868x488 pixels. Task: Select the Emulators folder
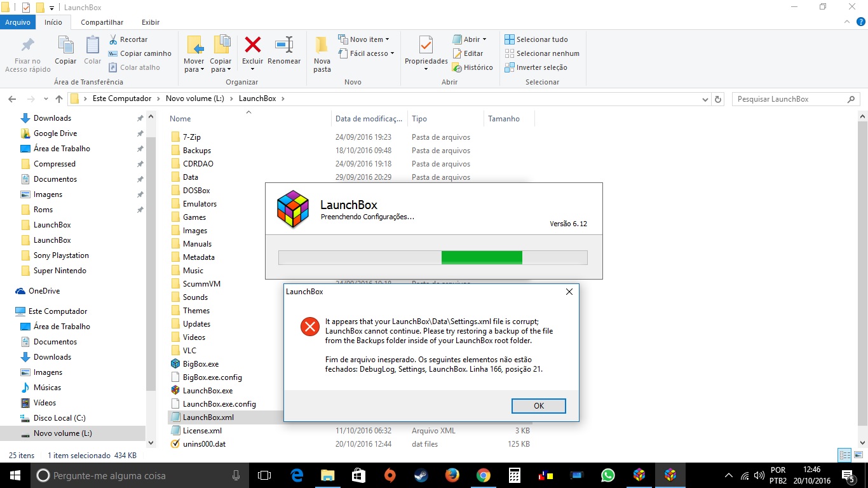point(200,204)
